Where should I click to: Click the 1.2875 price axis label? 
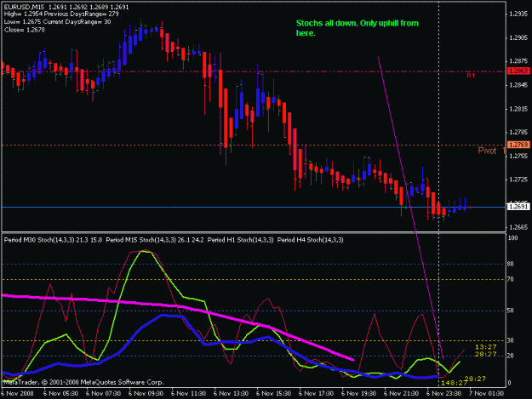(518, 61)
